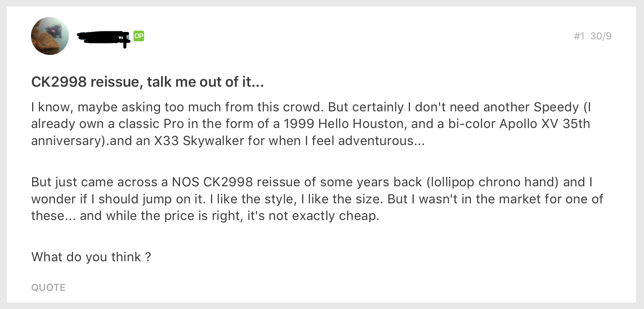
Task: Click the 30/9 post date
Action: [601, 36]
